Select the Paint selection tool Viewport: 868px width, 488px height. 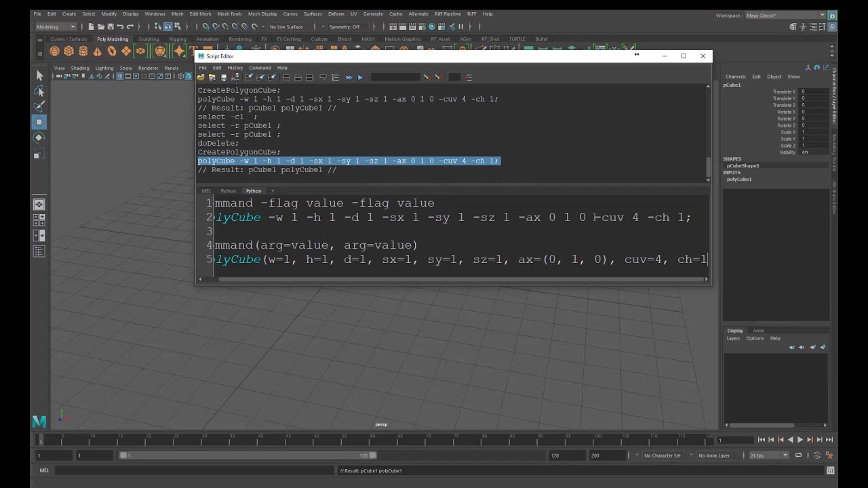click(39, 106)
